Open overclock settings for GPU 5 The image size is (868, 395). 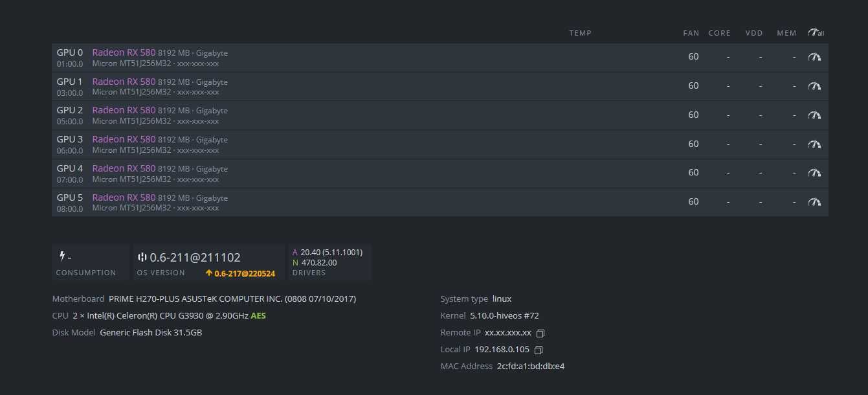(814, 202)
